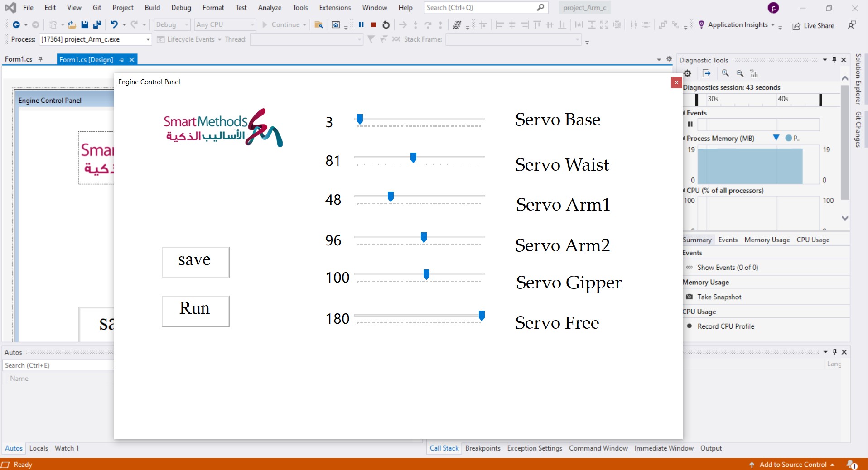Pause debugging with Break All icon
Screen dimensions: 868x470
pyautogui.click(x=361, y=25)
